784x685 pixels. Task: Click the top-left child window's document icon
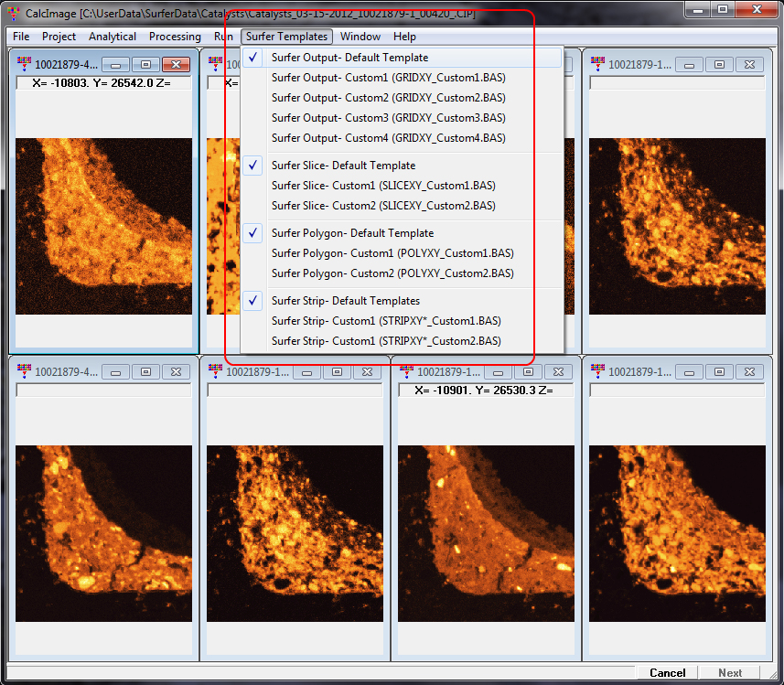(x=24, y=64)
